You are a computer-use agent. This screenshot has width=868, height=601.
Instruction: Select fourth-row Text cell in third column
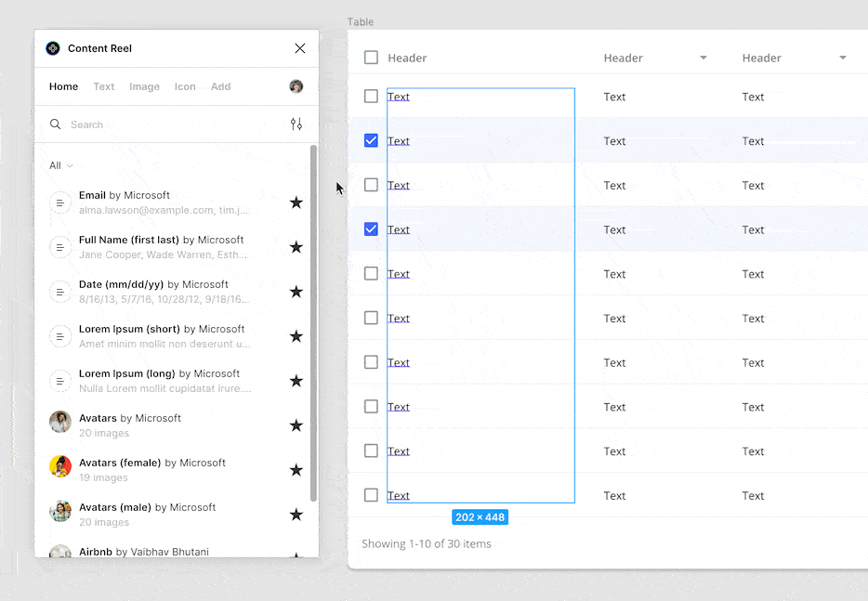point(753,229)
